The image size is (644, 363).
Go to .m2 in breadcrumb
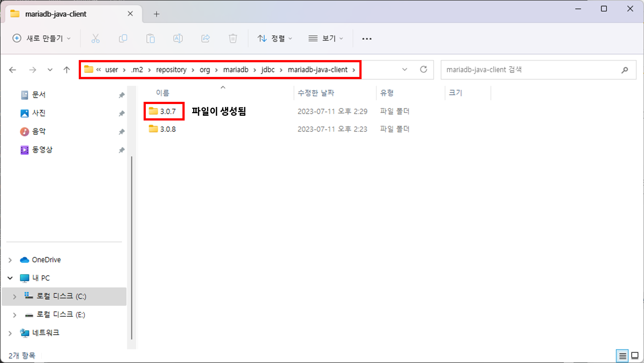(x=137, y=70)
